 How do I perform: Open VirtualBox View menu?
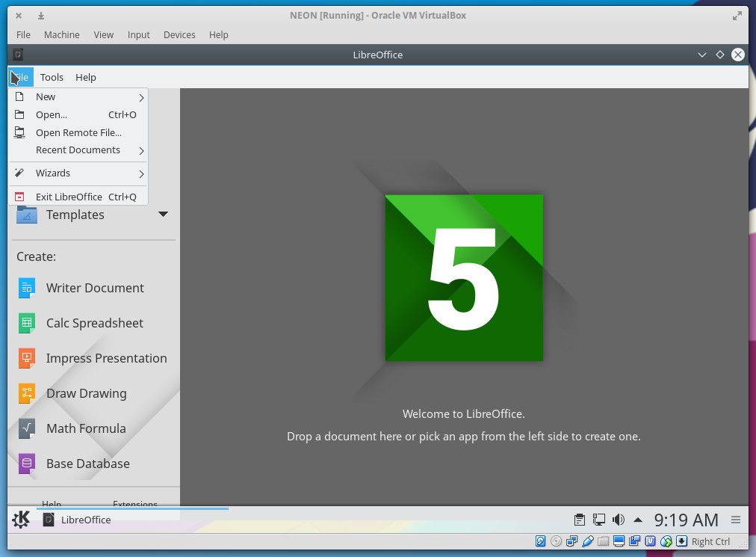coord(104,34)
